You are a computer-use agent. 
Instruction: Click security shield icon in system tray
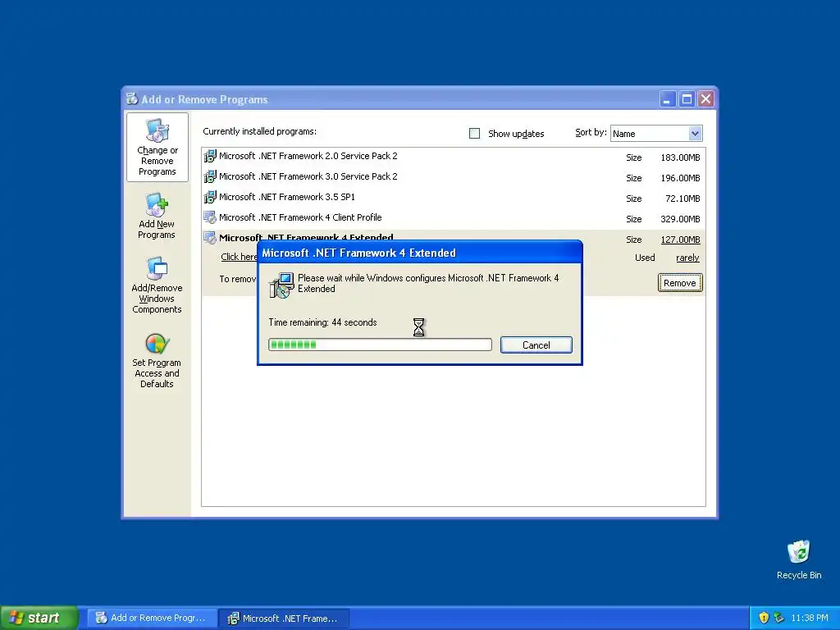coord(764,618)
